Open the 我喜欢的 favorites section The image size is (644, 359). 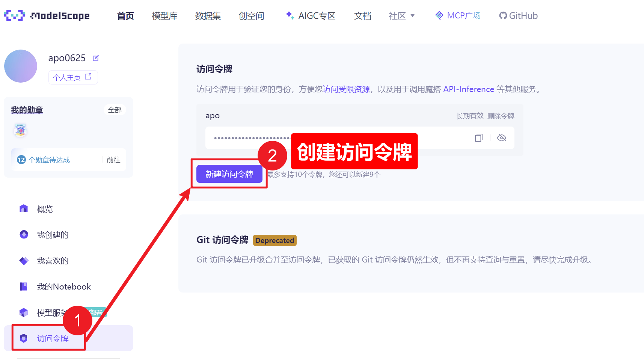51,261
